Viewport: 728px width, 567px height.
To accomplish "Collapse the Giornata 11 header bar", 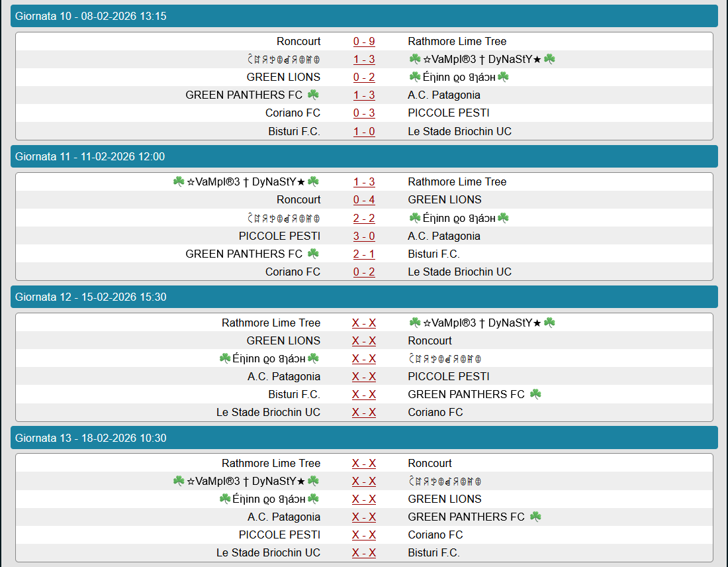I will (364, 156).
